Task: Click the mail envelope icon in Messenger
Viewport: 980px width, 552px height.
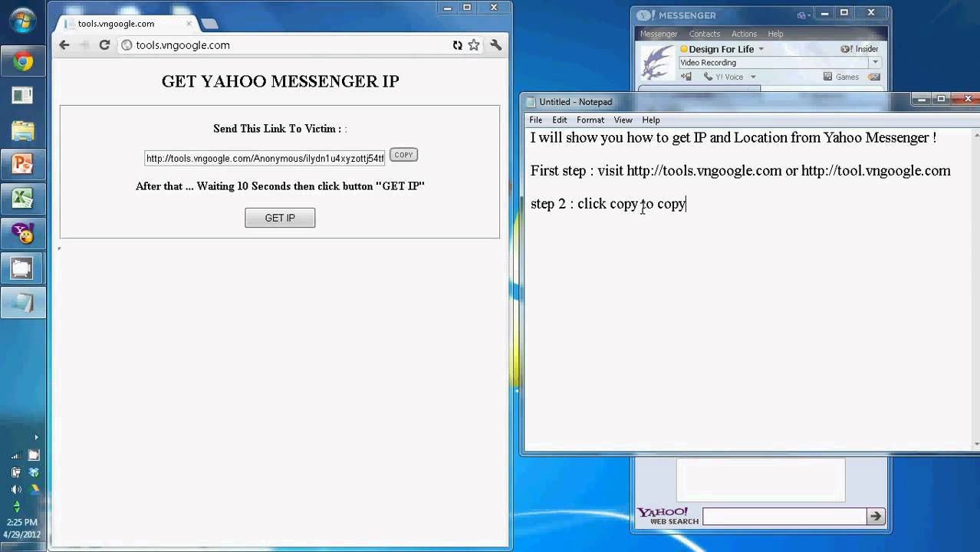Action: [874, 77]
